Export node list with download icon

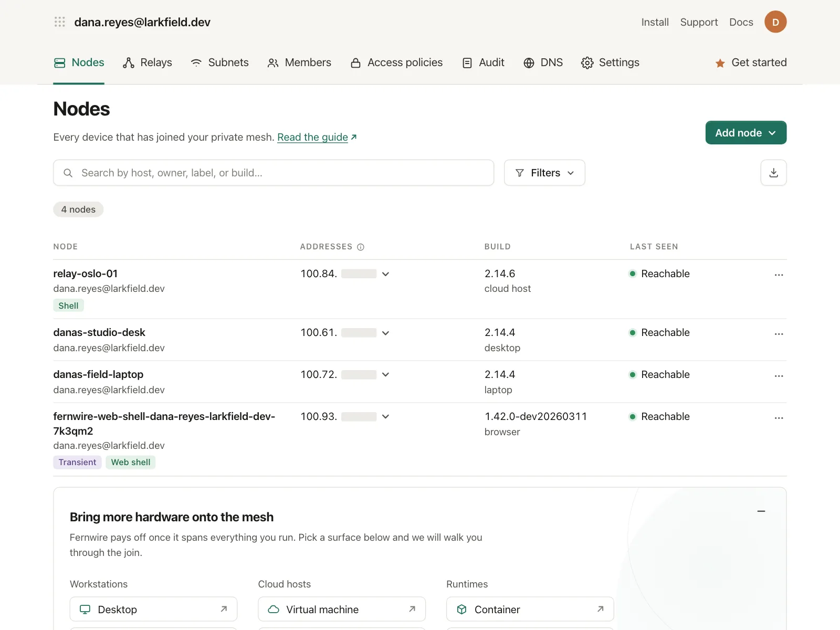(773, 173)
